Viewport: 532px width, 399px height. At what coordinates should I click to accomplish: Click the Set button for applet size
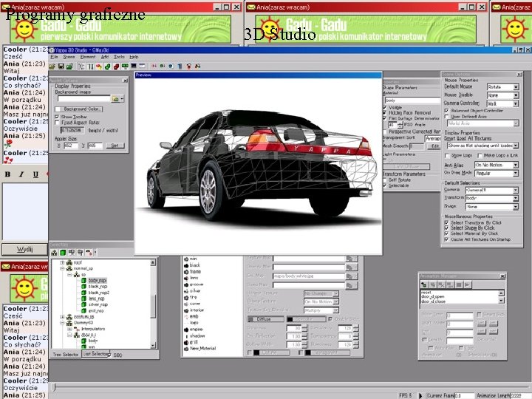point(115,146)
